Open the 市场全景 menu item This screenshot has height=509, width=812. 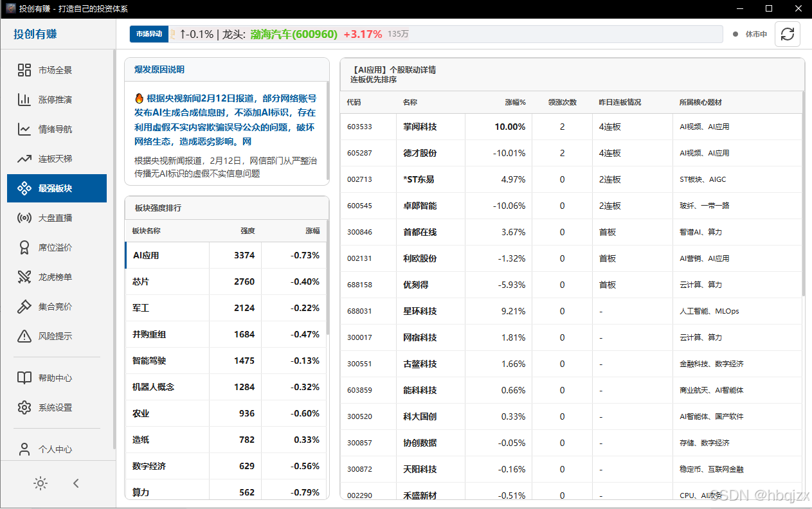click(57, 70)
